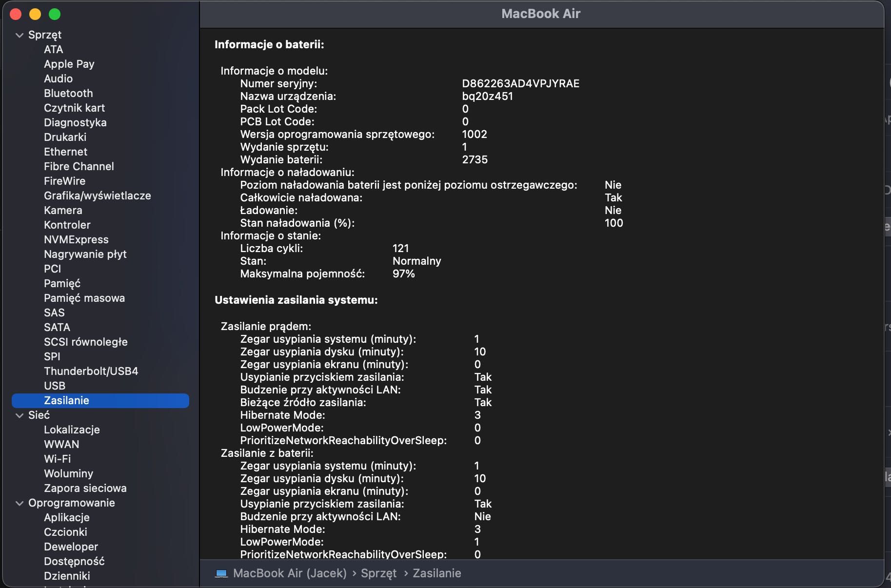Collapse the Sieć section chevron

20,415
